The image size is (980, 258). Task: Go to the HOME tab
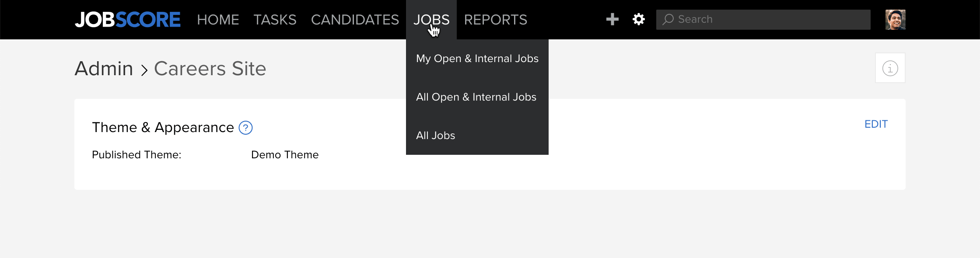218,20
